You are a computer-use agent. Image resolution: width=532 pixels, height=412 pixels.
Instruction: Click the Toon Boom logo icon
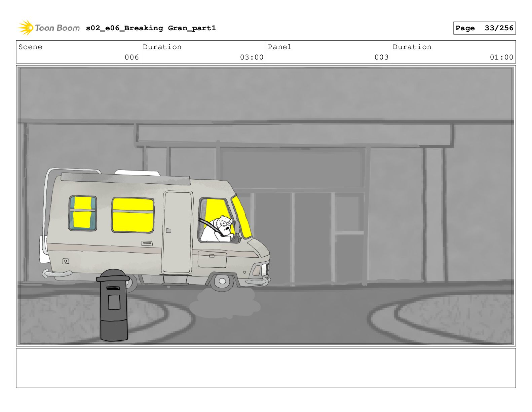point(25,28)
